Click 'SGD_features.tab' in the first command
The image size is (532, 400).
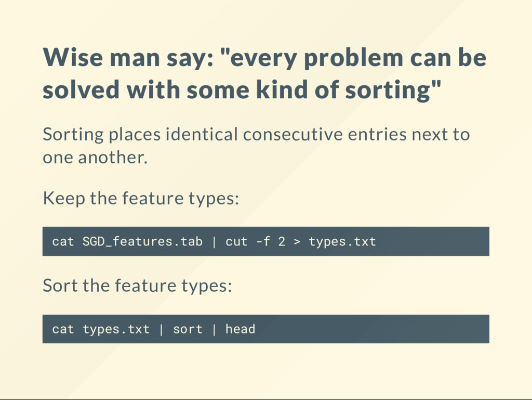pos(142,242)
